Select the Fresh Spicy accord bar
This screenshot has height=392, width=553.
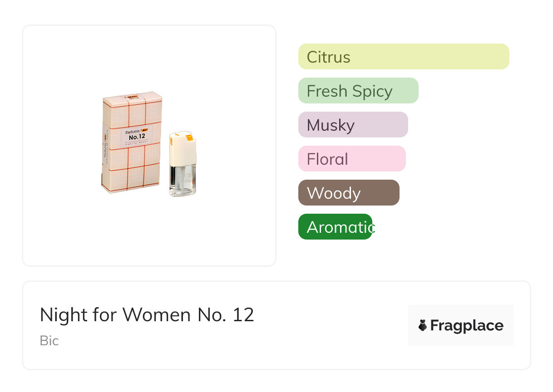pos(358,91)
